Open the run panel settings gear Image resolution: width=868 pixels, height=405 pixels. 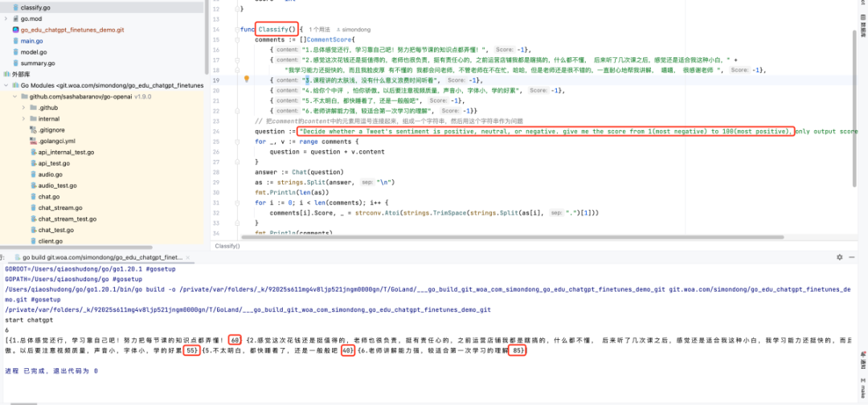pos(839,257)
